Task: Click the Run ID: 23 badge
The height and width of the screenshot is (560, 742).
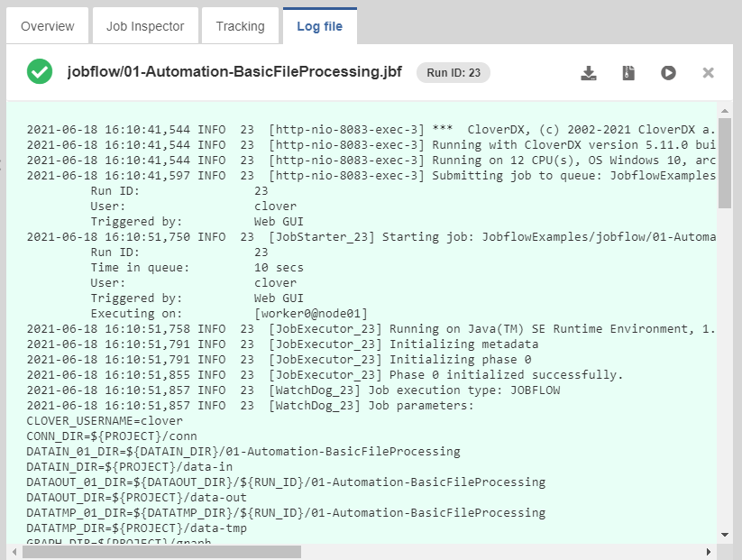Action: tap(453, 73)
